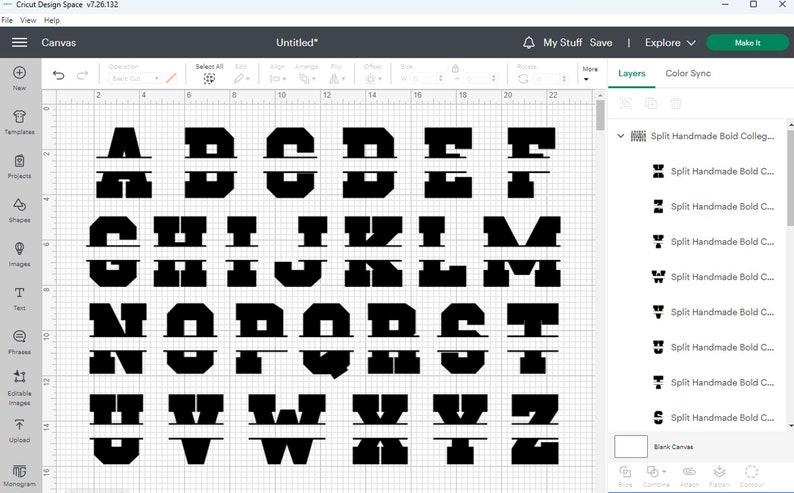Switch to the Layers tab
This screenshot has height=493, width=794.
[x=631, y=73]
